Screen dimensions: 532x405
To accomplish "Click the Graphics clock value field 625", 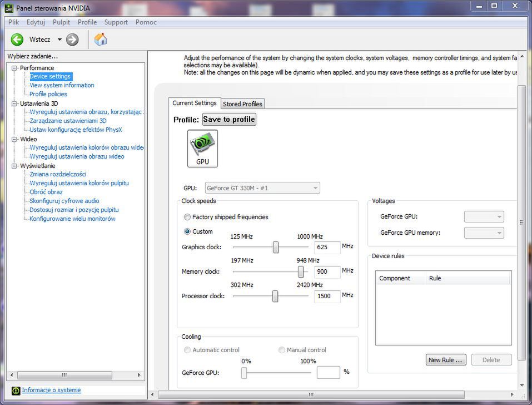I will [x=327, y=247].
